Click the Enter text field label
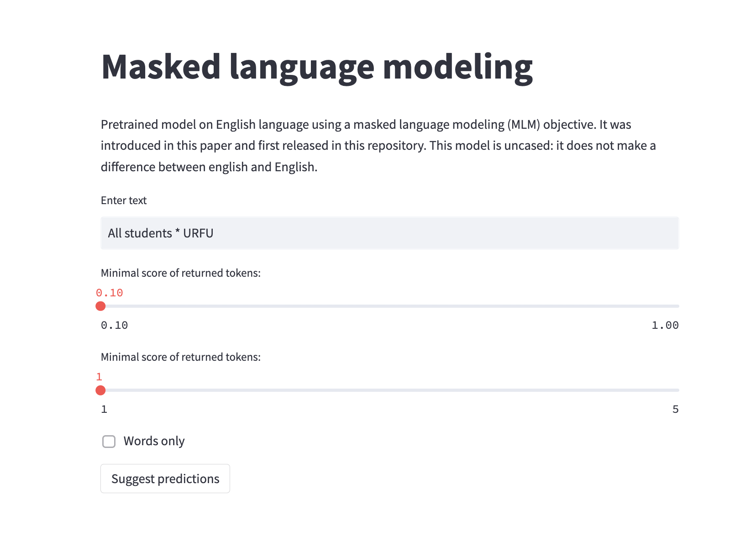 coord(124,200)
